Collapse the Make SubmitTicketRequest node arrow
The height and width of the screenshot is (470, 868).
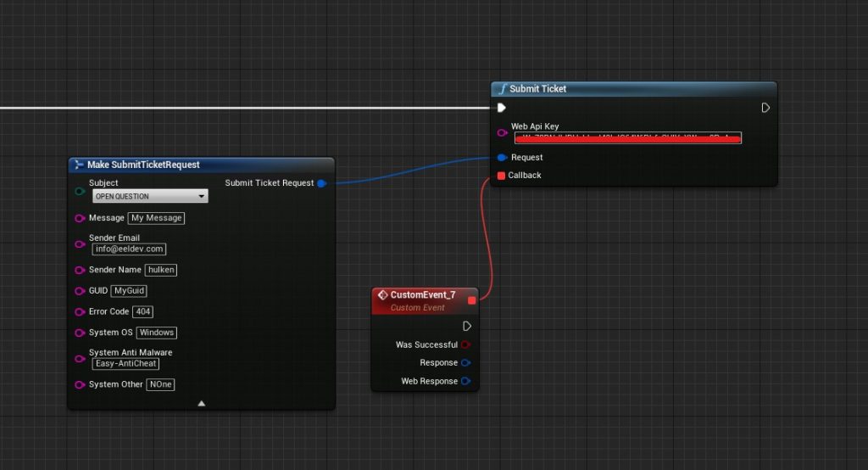(202, 403)
